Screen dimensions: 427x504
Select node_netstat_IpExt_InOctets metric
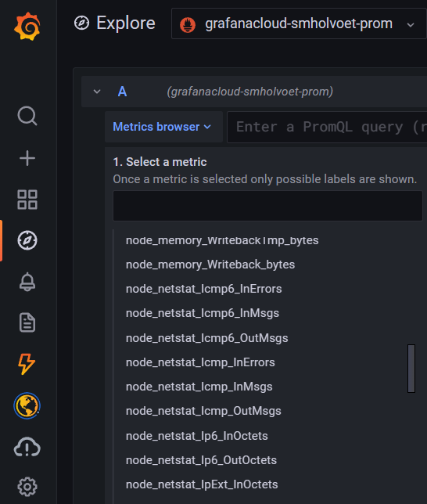point(202,484)
